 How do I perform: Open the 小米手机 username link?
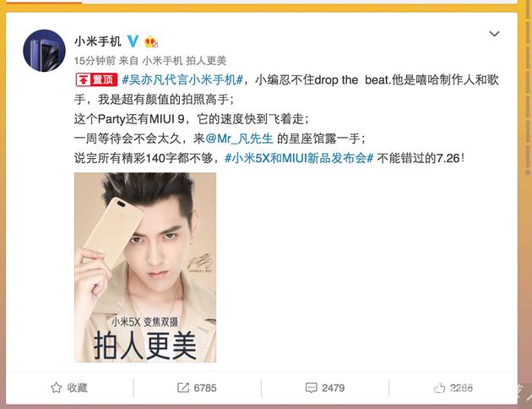(x=98, y=41)
